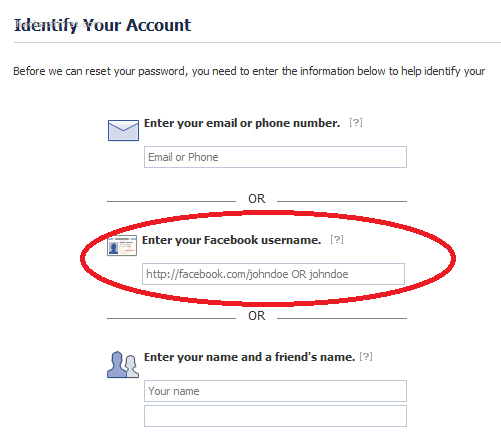Click the 'Identify Your Account' heading
The height and width of the screenshot is (446, 501).
pyautogui.click(x=102, y=25)
